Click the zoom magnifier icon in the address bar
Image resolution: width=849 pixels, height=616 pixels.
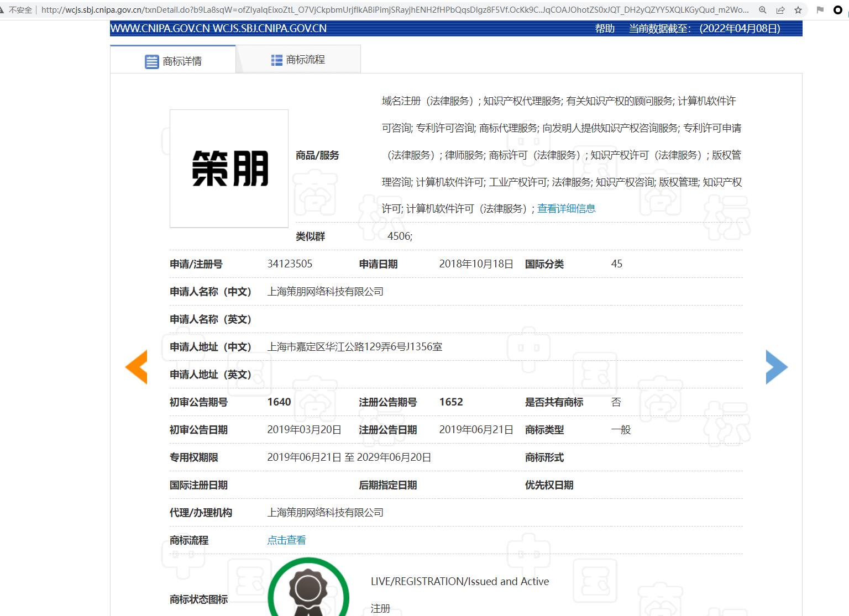coord(762,9)
